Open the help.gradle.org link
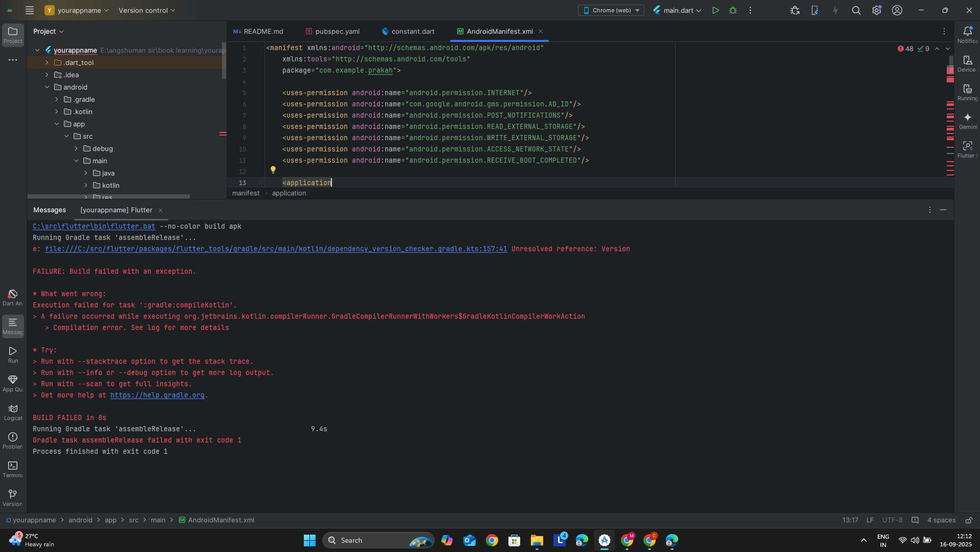 157,395
